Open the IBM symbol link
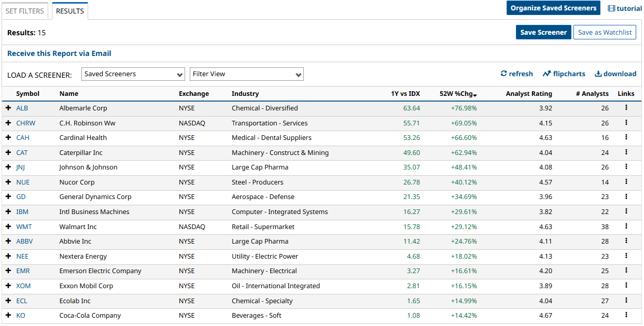The height and width of the screenshot is (326, 644). (x=22, y=211)
